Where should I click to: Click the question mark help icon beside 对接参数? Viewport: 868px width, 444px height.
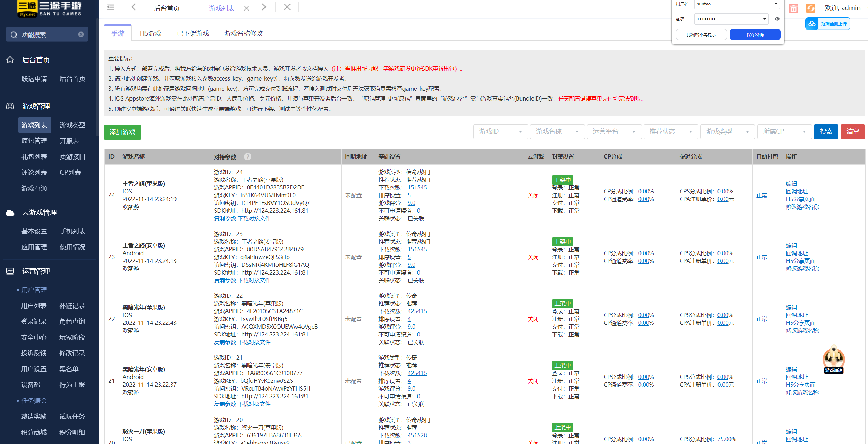pyautogui.click(x=248, y=157)
